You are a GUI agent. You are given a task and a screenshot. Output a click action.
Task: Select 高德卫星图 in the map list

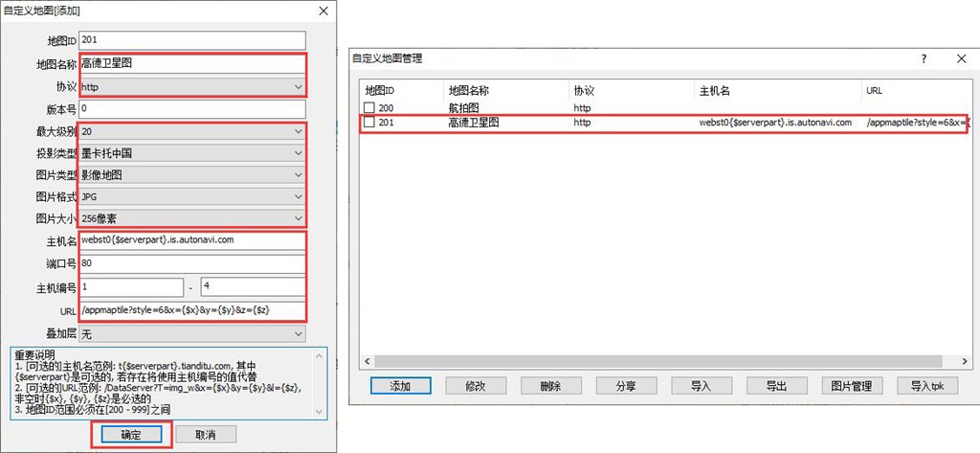pyautogui.click(x=474, y=123)
